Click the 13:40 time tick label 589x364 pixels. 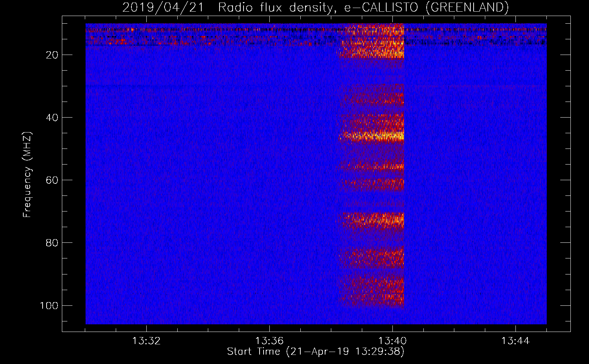(392, 341)
